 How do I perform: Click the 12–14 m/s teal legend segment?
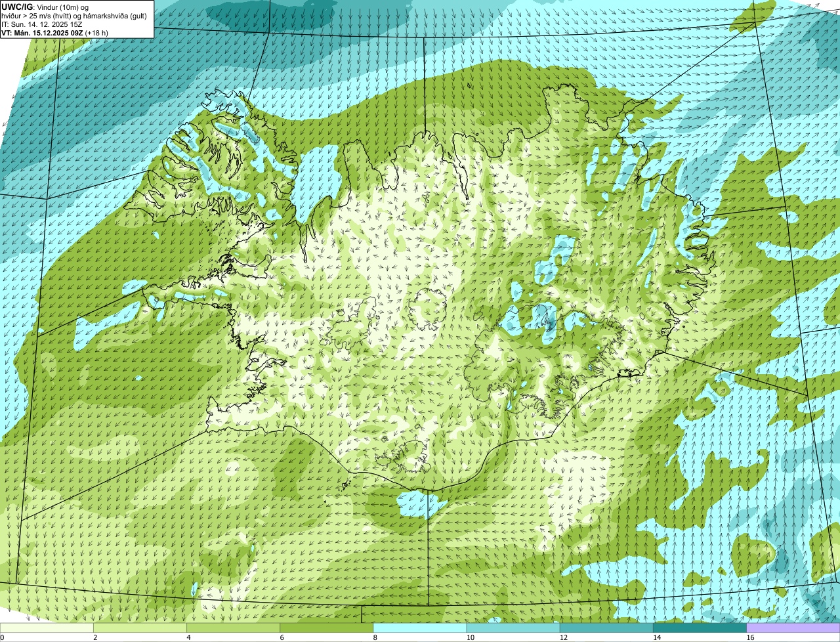(606, 628)
